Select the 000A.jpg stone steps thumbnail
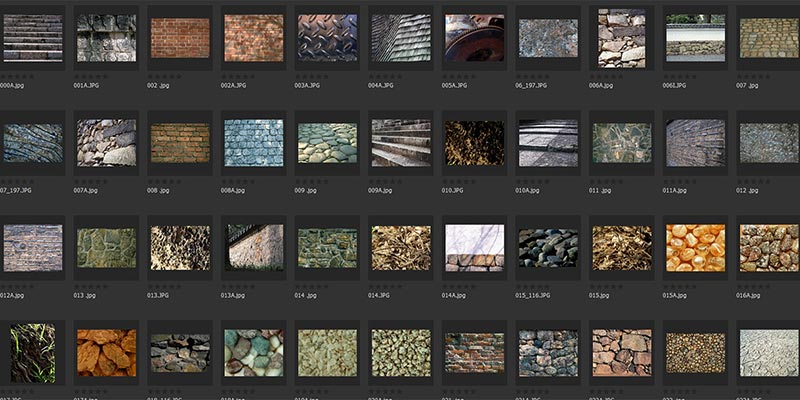800x400 pixels. 33,38
